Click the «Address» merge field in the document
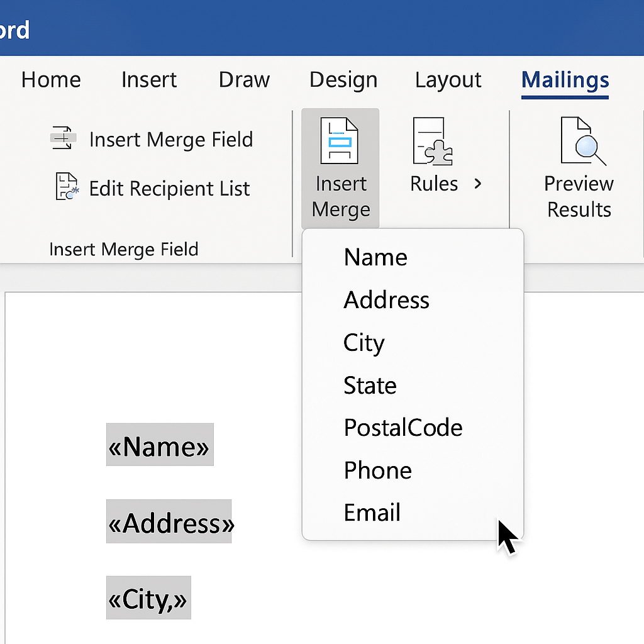The height and width of the screenshot is (644, 644). 169,521
